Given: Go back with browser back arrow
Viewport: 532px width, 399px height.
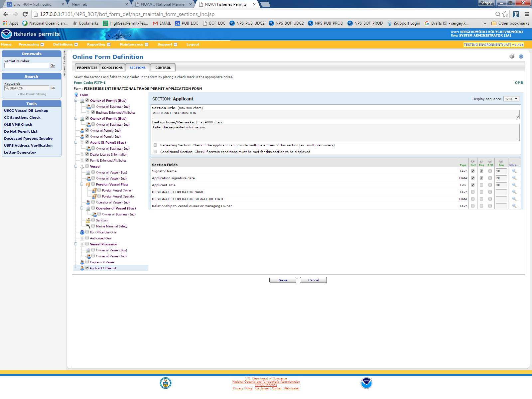Looking at the screenshot, I should [x=6, y=14].
